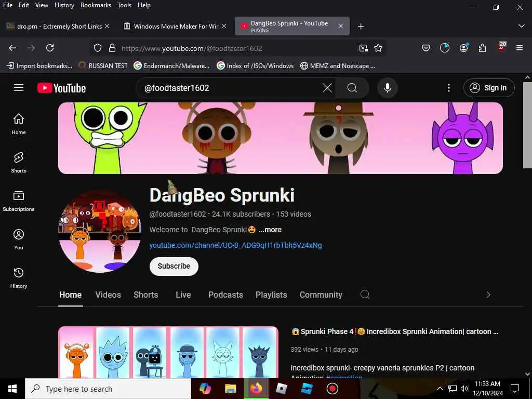Switch to the Playlists tab

pyautogui.click(x=271, y=295)
